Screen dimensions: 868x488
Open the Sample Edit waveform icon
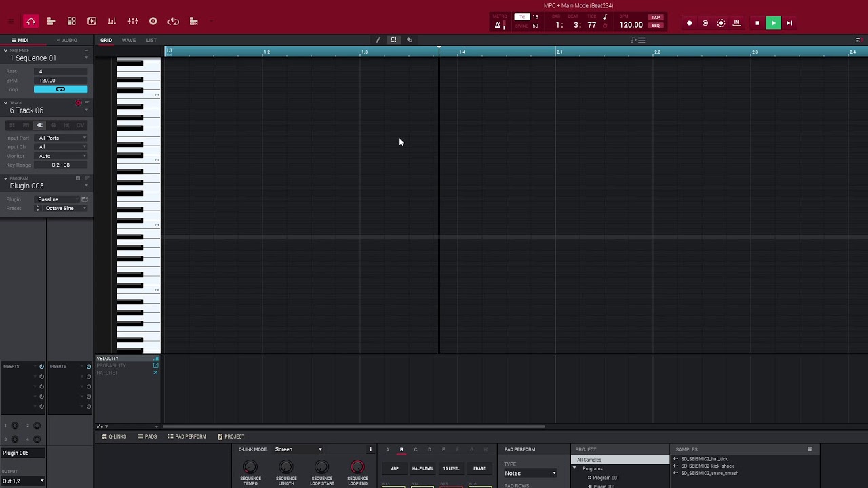[92, 22]
